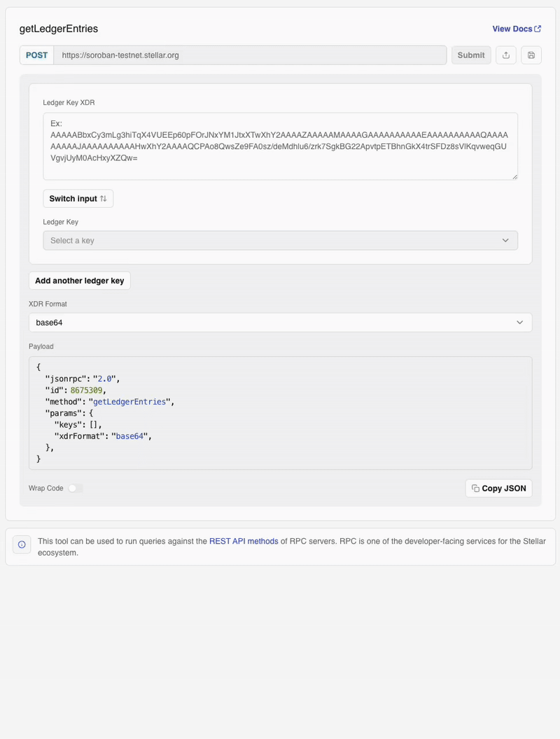
Task: Click Add another ledger key
Action: coord(79,280)
